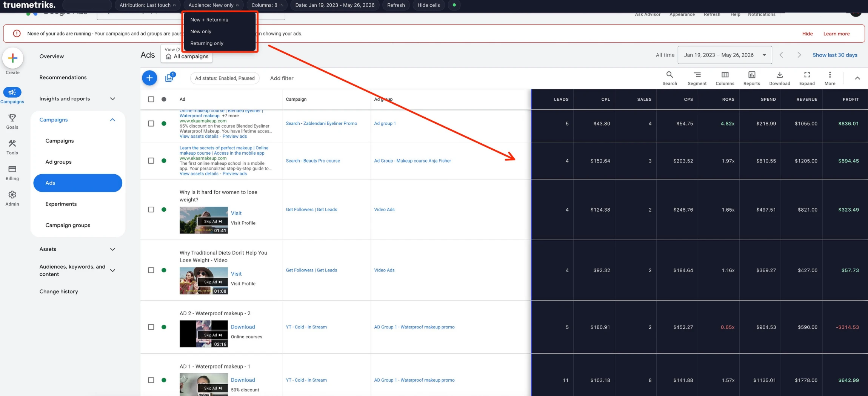Open the Campaigns megaphone icon in sidebar

click(12, 92)
